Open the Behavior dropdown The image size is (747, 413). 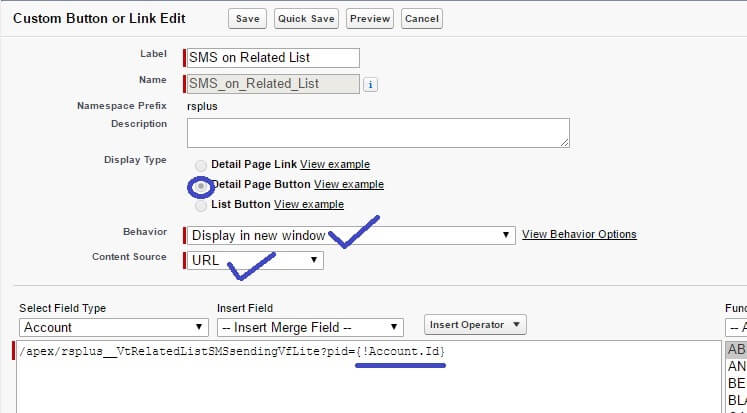click(350, 235)
